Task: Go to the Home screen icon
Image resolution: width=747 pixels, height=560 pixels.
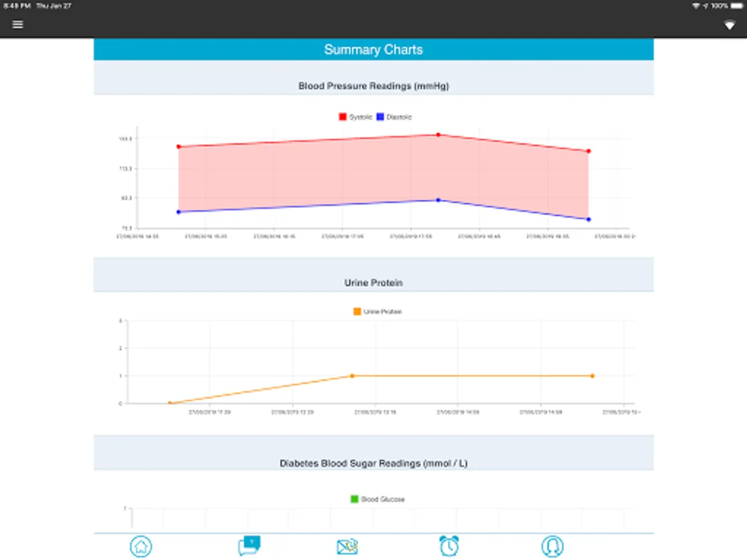Action: tap(141, 546)
